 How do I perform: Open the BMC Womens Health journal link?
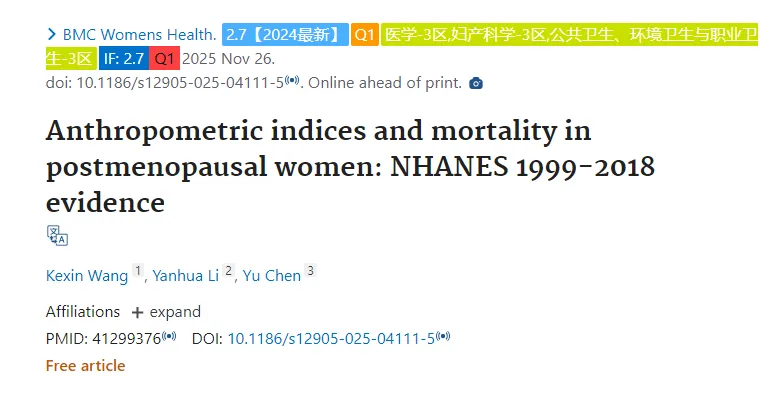point(139,34)
